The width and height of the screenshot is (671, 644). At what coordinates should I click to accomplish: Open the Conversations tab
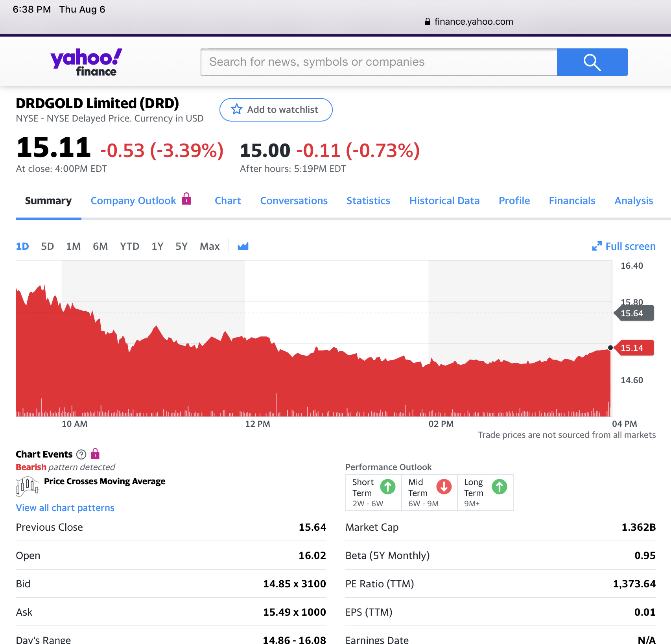(294, 201)
